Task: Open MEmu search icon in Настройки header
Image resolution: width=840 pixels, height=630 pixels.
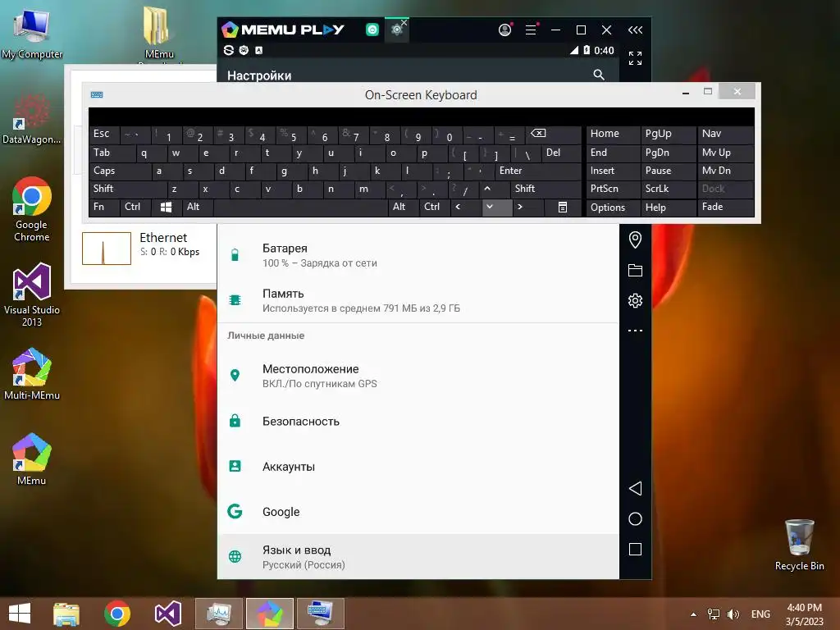Action: tap(598, 75)
